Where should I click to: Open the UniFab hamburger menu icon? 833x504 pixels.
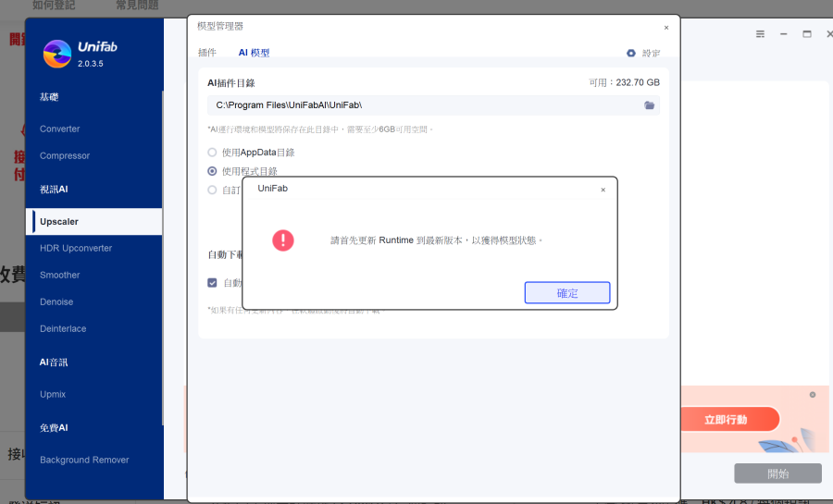point(760,34)
